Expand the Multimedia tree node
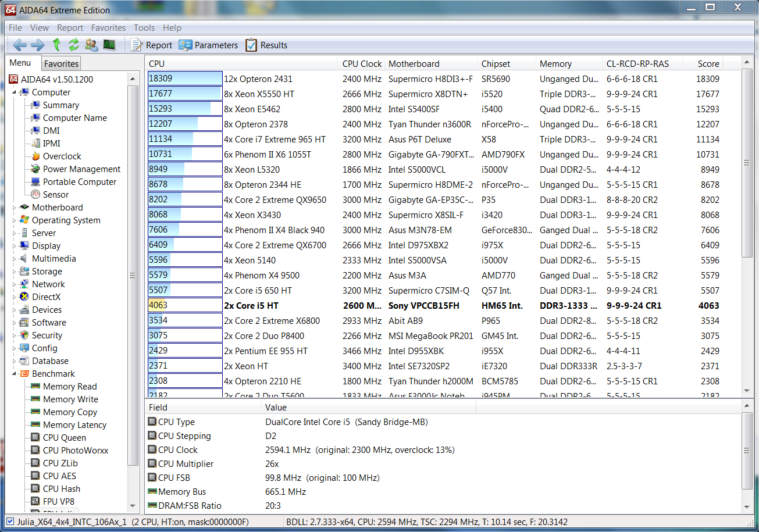 click(x=15, y=259)
